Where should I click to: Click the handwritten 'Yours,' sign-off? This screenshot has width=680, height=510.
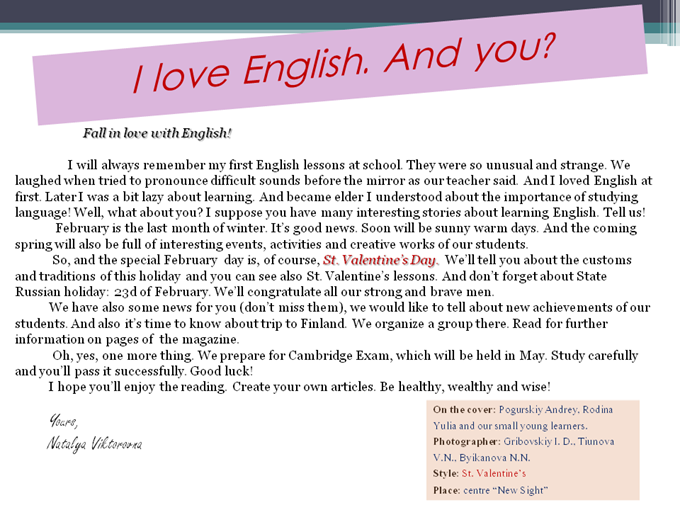click(x=63, y=420)
